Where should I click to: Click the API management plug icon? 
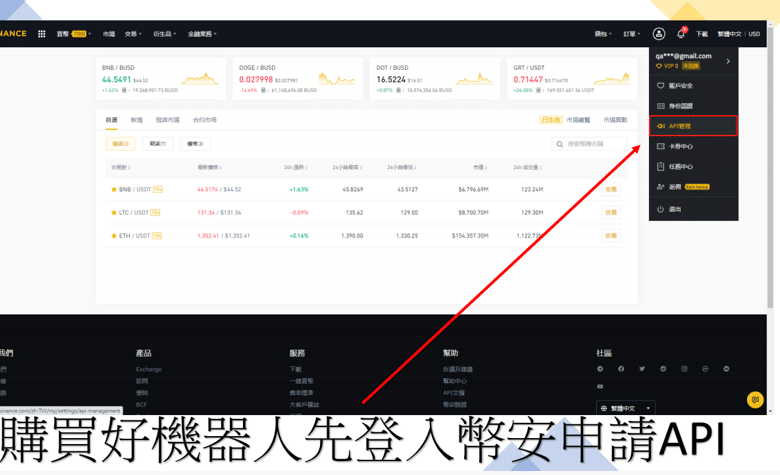pos(661,126)
